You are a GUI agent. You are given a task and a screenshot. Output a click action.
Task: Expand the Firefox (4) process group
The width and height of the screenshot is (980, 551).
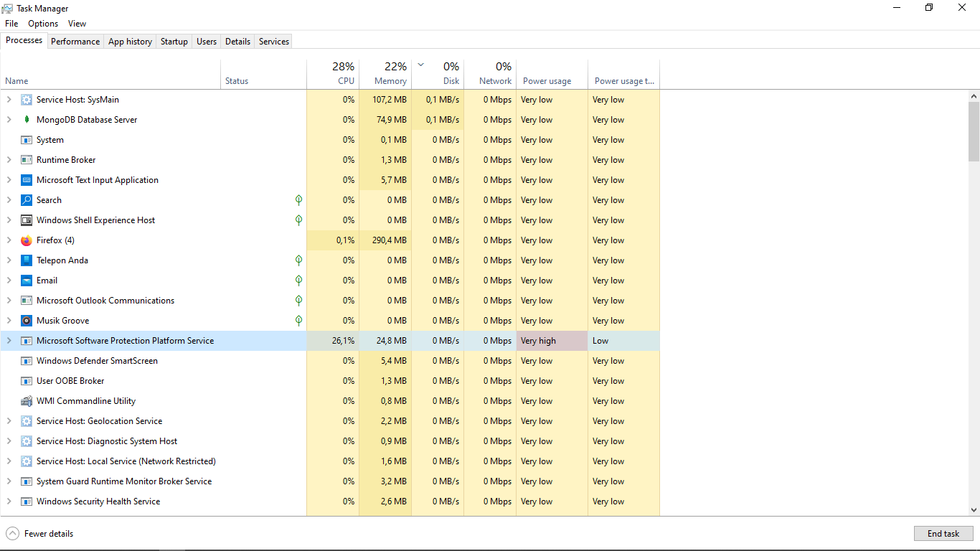(x=9, y=240)
